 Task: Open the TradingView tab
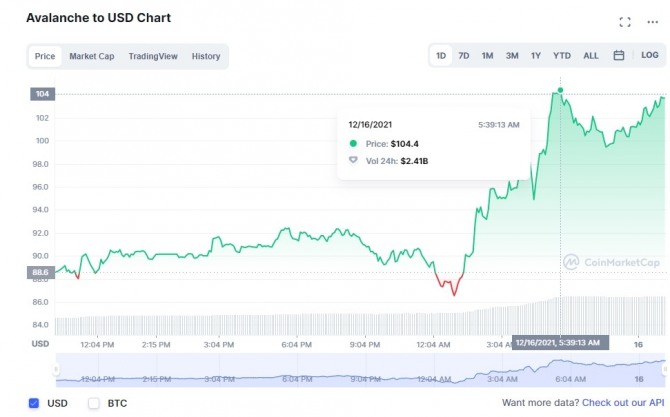coord(153,57)
